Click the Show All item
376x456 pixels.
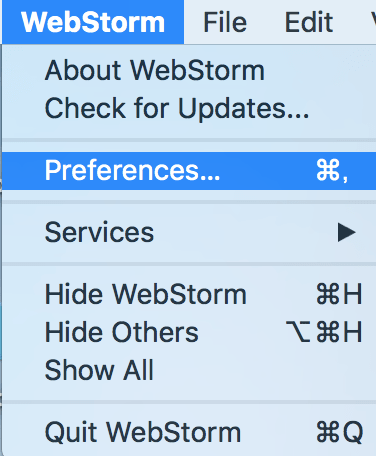(99, 370)
